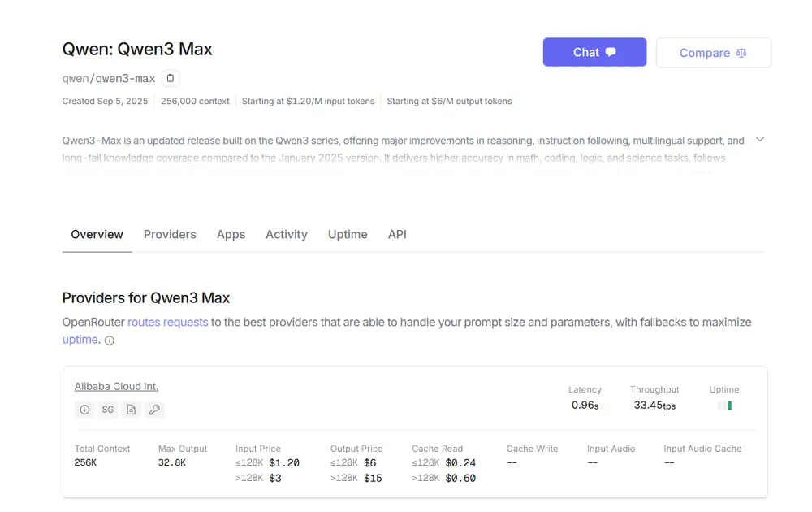Viewport: 812px width, 512px height.
Task: Open the provider info icon under Alibaba Cloud Int.
Action: (x=85, y=410)
